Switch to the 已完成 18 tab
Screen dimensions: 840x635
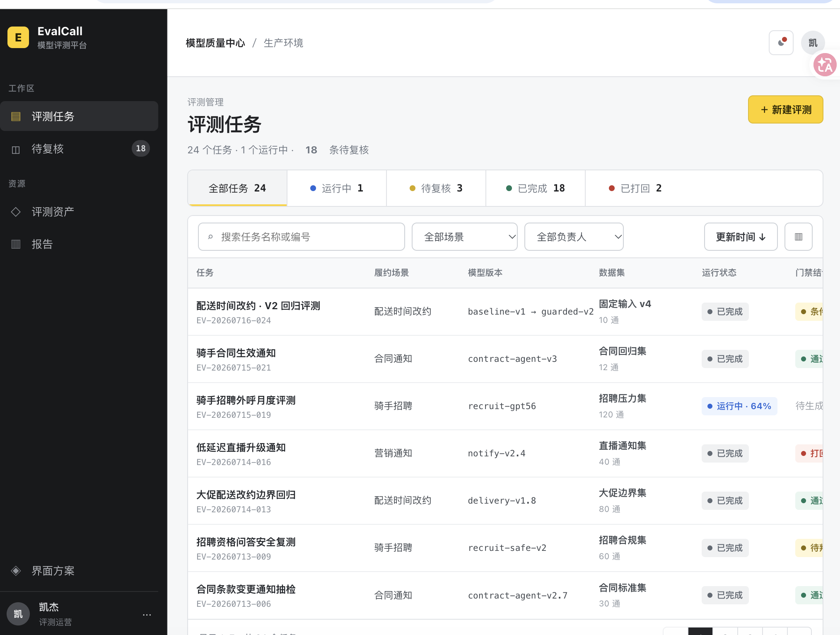(536, 188)
